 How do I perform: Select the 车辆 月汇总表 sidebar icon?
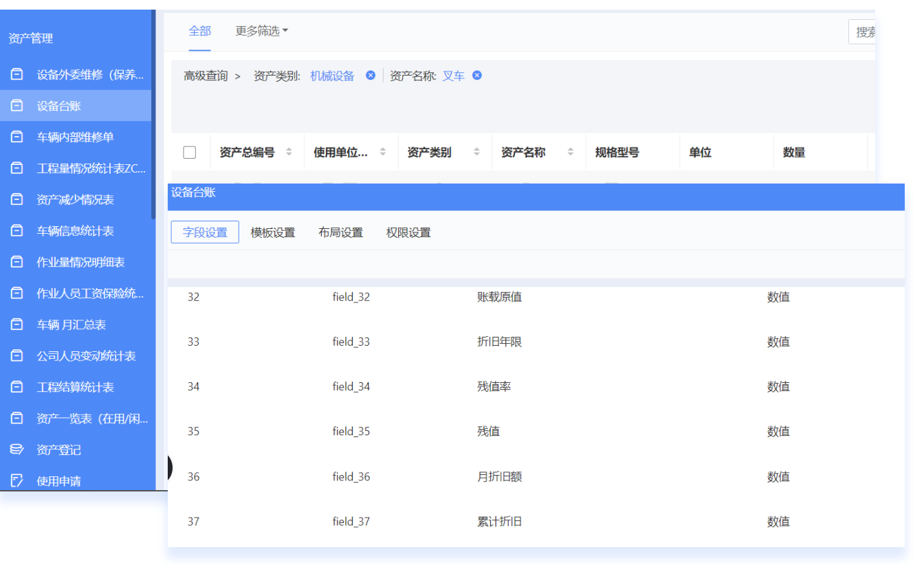[x=17, y=324]
